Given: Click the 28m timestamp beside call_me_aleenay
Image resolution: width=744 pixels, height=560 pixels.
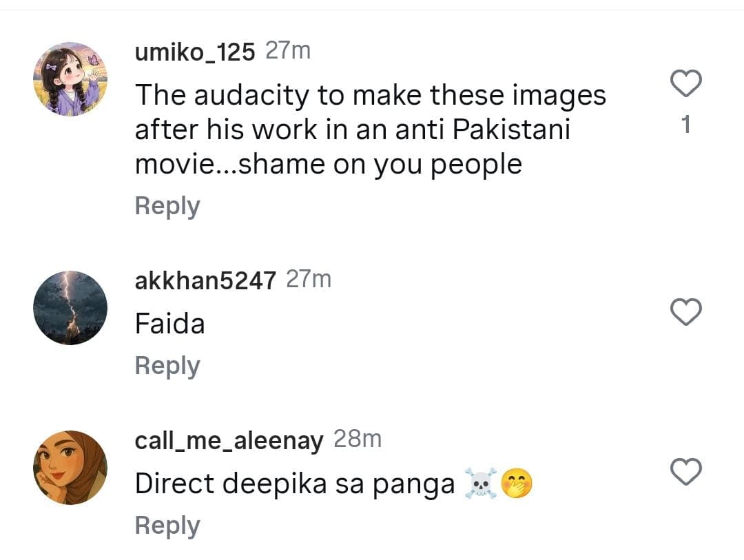Looking at the screenshot, I should [358, 439].
